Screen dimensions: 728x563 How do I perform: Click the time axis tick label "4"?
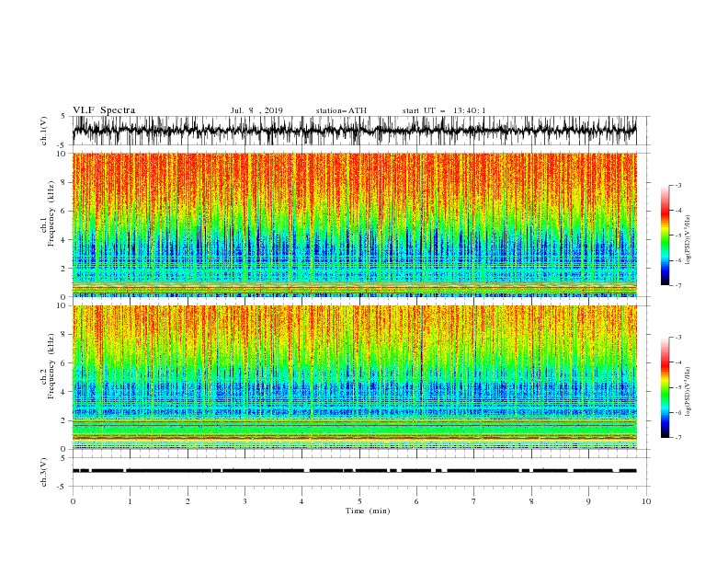(x=301, y=501)
